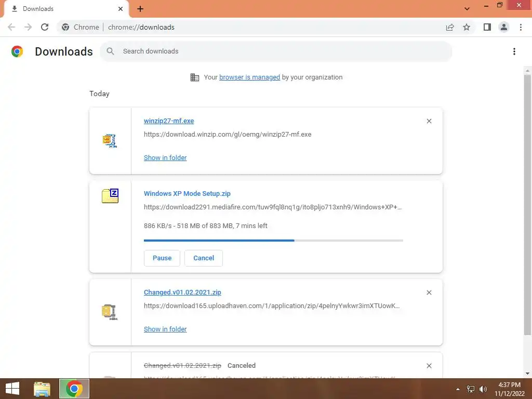Open the taskbar clock and date

tap(509, 389)
